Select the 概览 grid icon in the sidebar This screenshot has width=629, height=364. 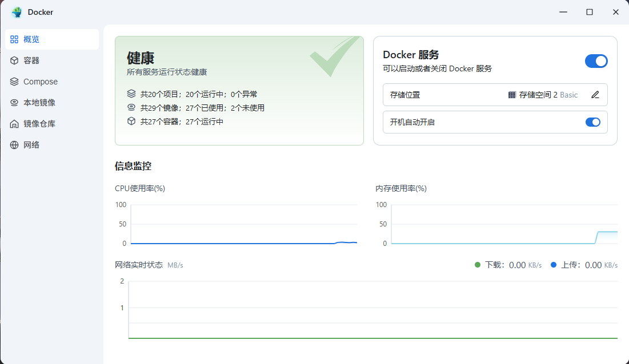[14, 39]
